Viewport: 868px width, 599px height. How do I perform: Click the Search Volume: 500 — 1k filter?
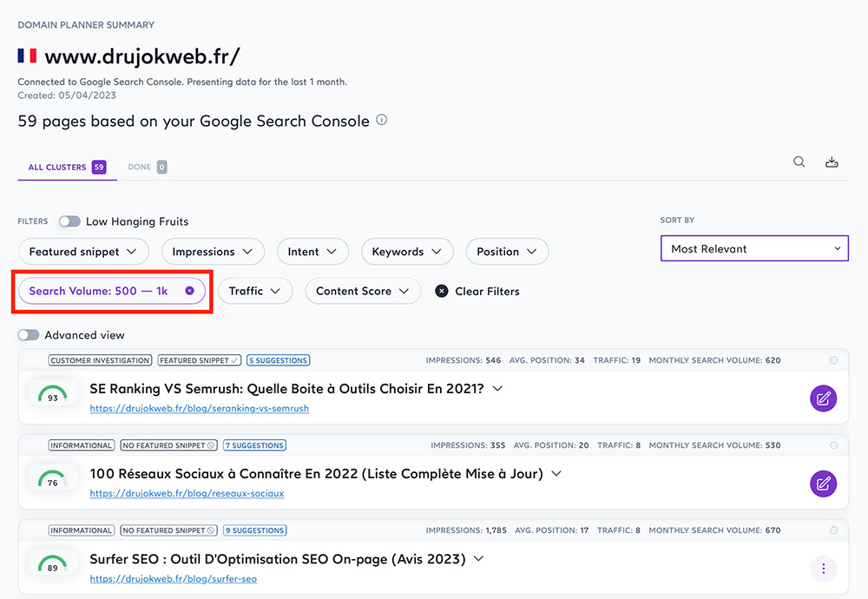click(112, 291)
